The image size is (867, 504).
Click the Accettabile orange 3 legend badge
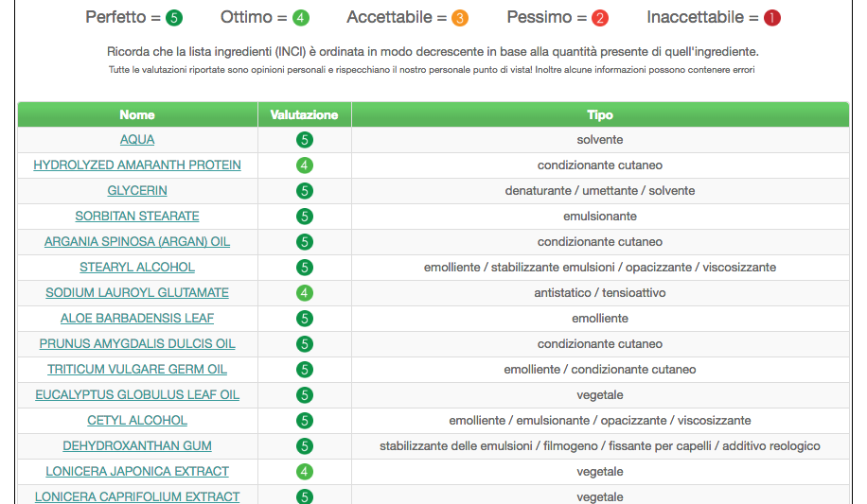459,18
